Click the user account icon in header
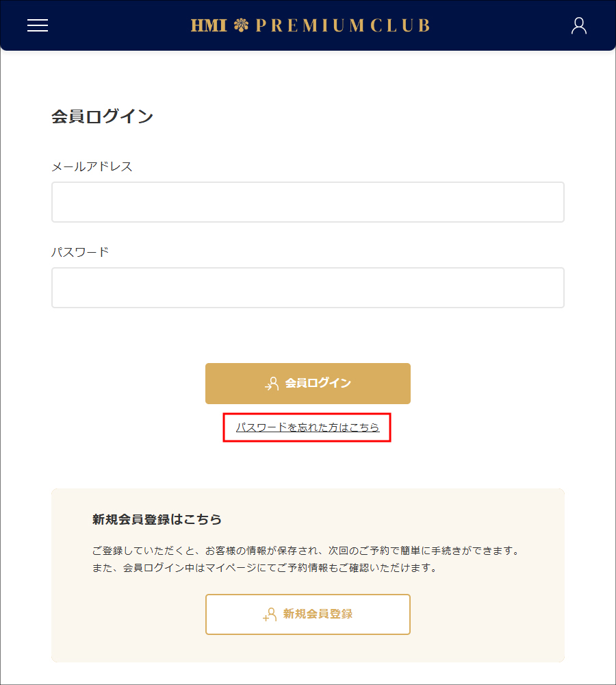616x685 pixels. pos(579,25)
